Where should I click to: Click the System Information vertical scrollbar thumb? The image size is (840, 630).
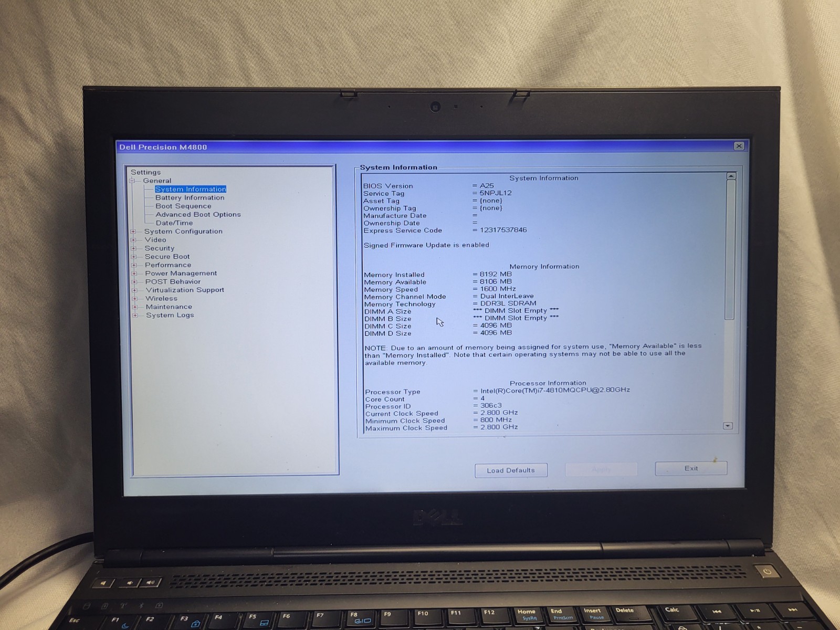tap(730, 250)
